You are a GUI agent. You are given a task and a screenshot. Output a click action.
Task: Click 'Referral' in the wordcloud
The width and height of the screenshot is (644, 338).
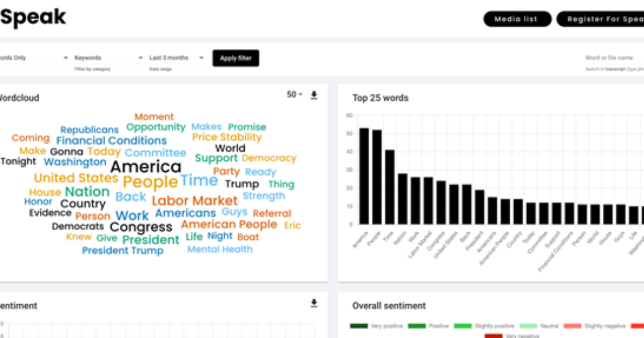(272, 214)
